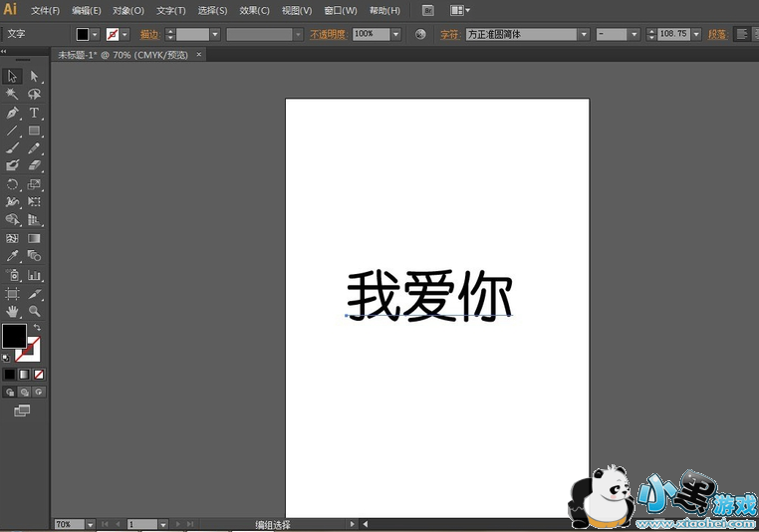Choose the Eyedropper tool
759x532 pixels.
point(12,257)
